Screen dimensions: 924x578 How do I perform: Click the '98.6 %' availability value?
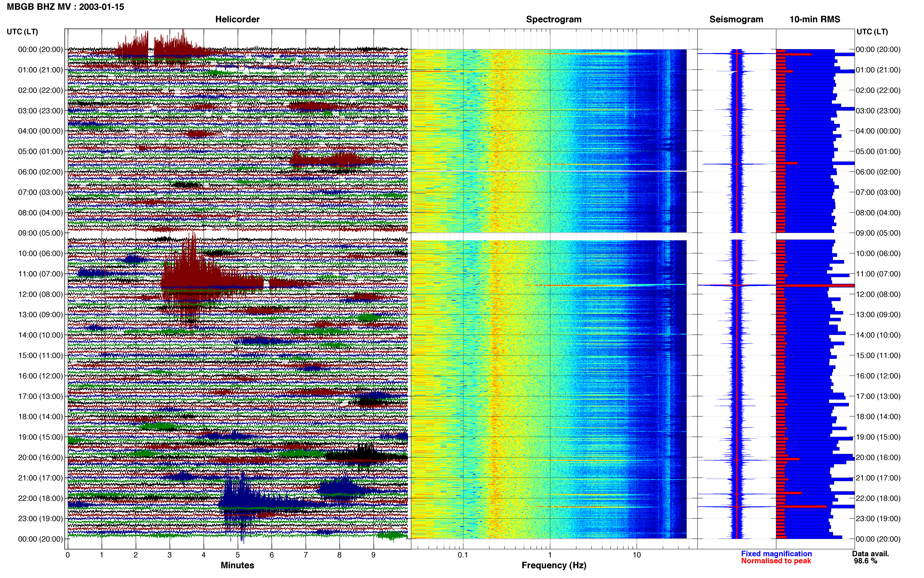tap(865, 561)
